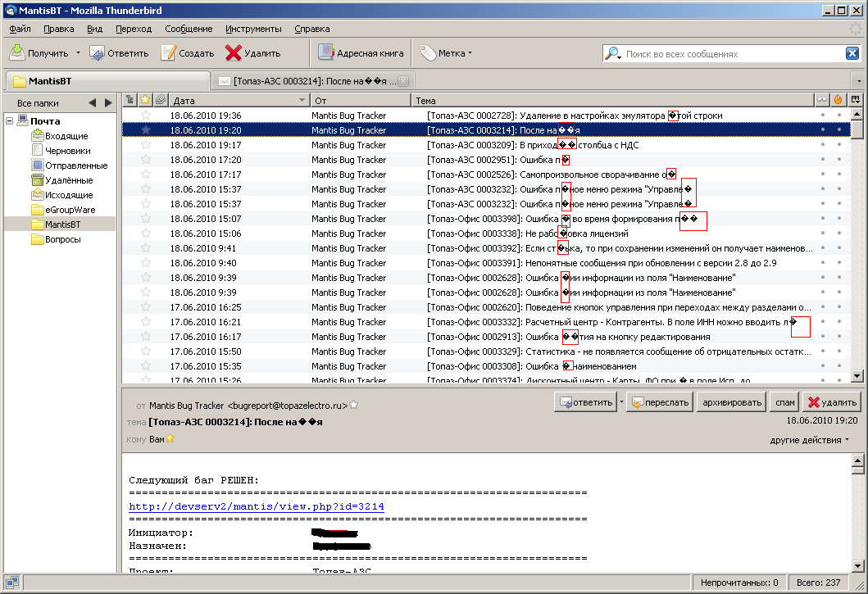Mark message with спам button

click(784, 402)
